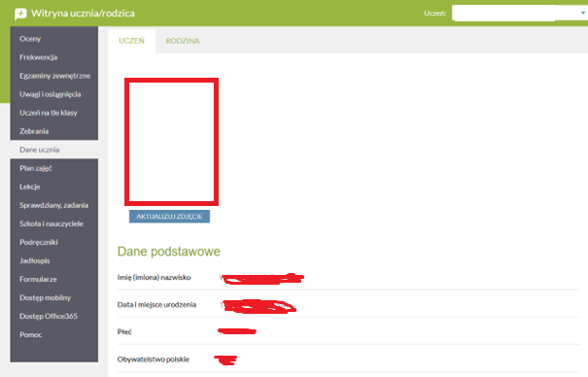This screenshot has height=377, width=588.
Task: Select Egzaminy zewnętrzne menu item
Action: click(54, 76)
